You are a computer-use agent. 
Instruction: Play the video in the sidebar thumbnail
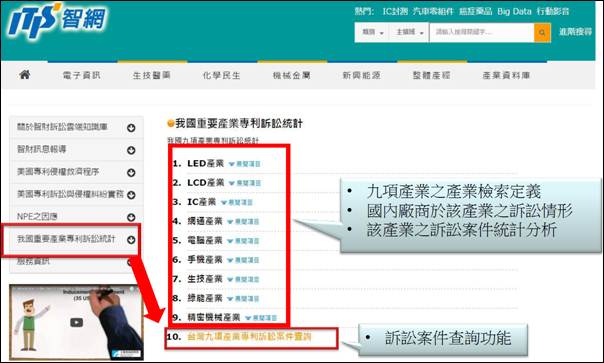tap(76, 322)
